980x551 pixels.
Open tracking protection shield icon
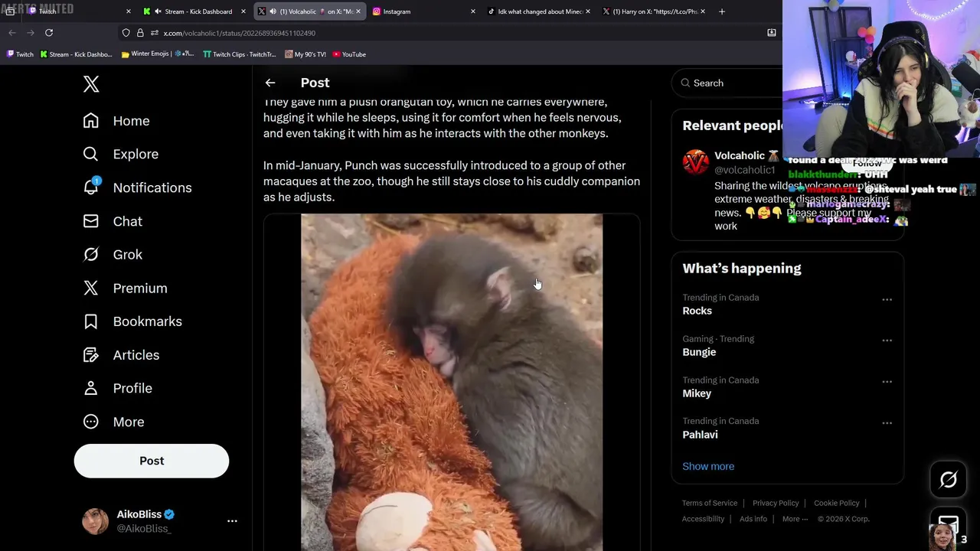click(126, 33)
